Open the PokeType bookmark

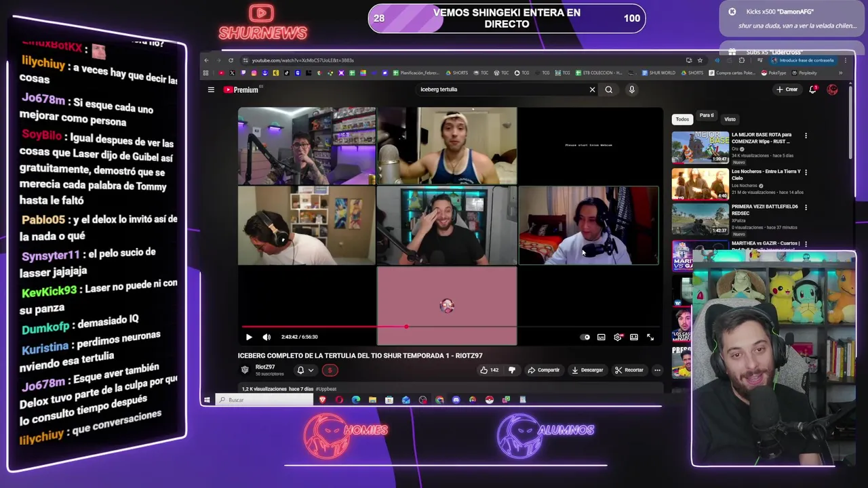[x=773, y=73]
